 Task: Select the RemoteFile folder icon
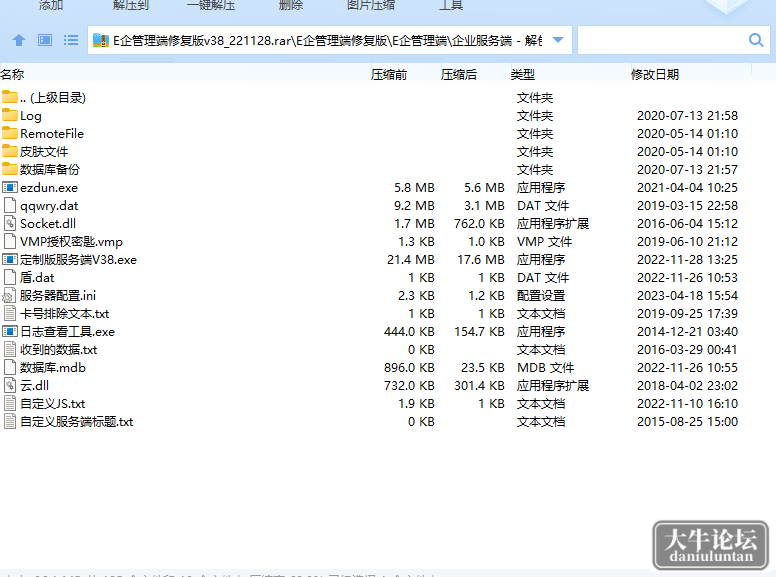10,133
